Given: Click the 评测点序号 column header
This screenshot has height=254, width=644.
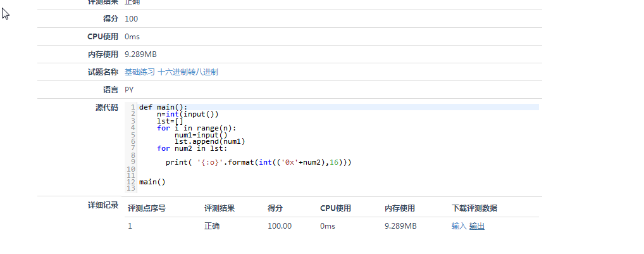Looking at the screenshot, I should click(147, 208).
